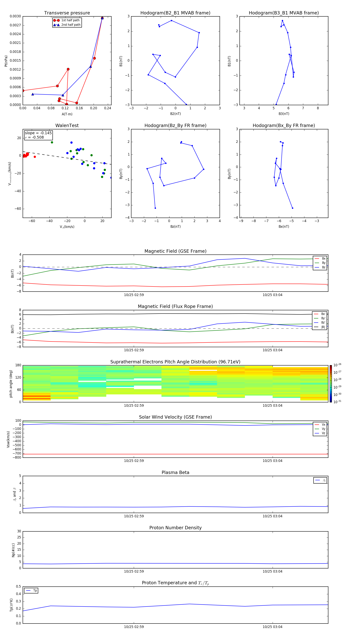Click the 'r = -0.508' annotation
Screen dimensions: 351x644
35,137
